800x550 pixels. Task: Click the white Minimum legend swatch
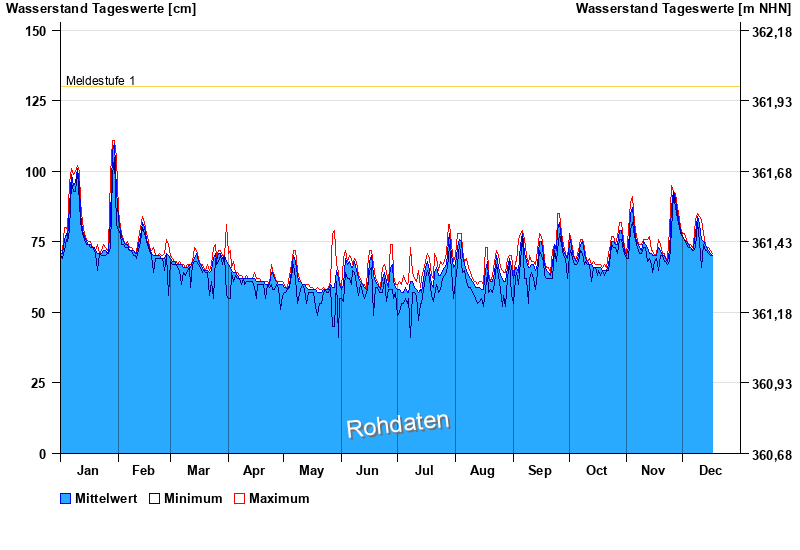[154, 498]
